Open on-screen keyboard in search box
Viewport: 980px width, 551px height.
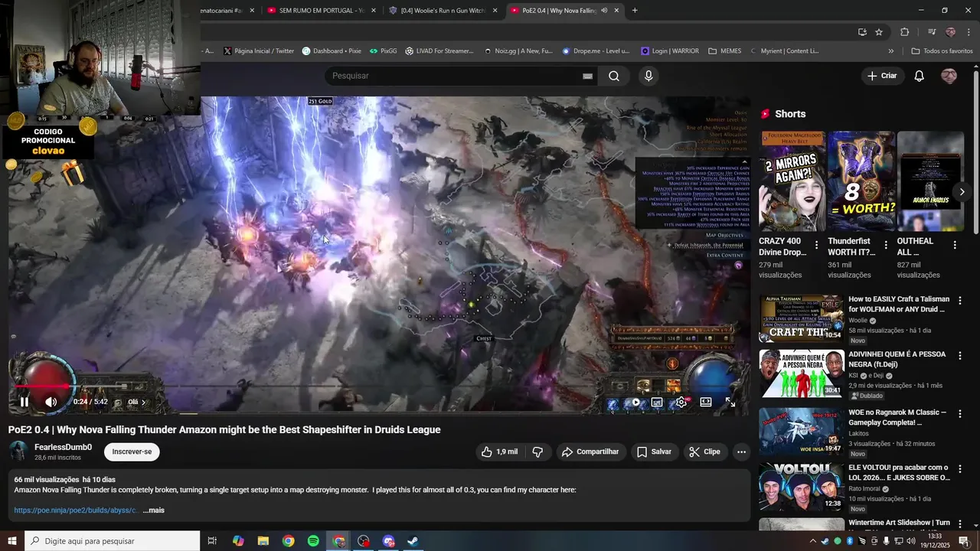pos(587,76)
